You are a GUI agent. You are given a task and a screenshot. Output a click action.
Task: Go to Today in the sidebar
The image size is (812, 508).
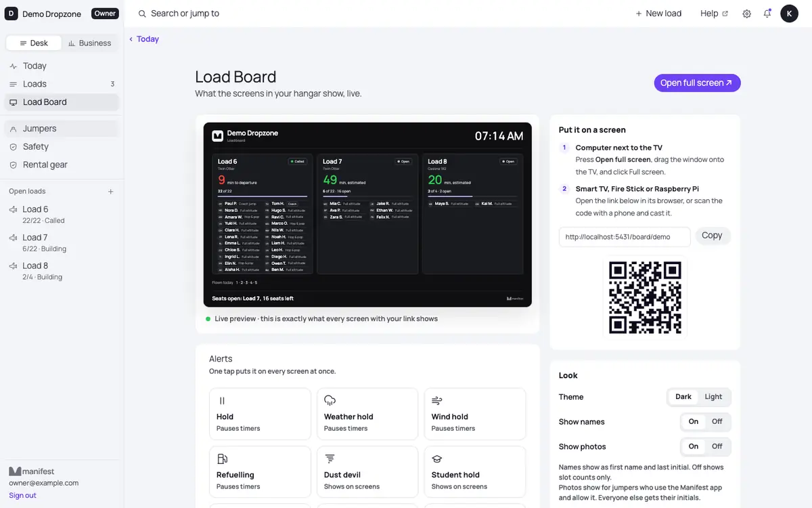click(62, 66)
